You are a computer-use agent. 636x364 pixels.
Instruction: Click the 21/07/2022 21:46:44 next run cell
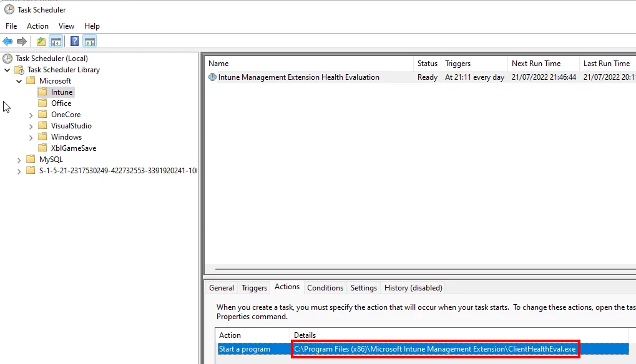point(544,77)
